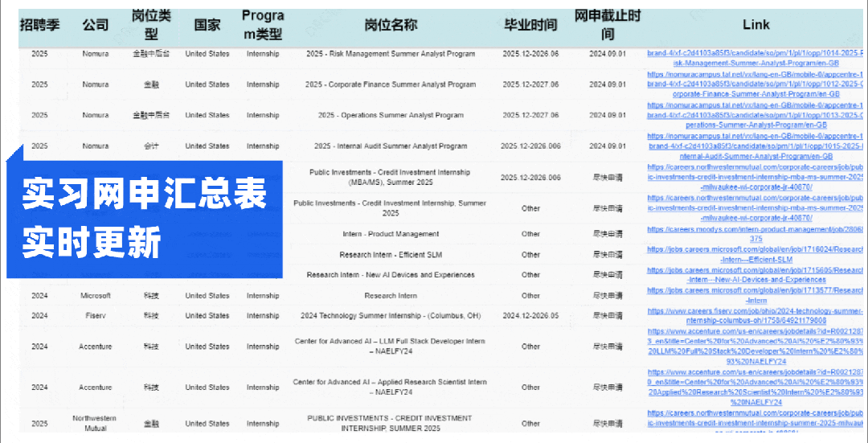Open Microsoft job 1713577 Research Intern link
The image size is (868, 443).
coord(755,295)
